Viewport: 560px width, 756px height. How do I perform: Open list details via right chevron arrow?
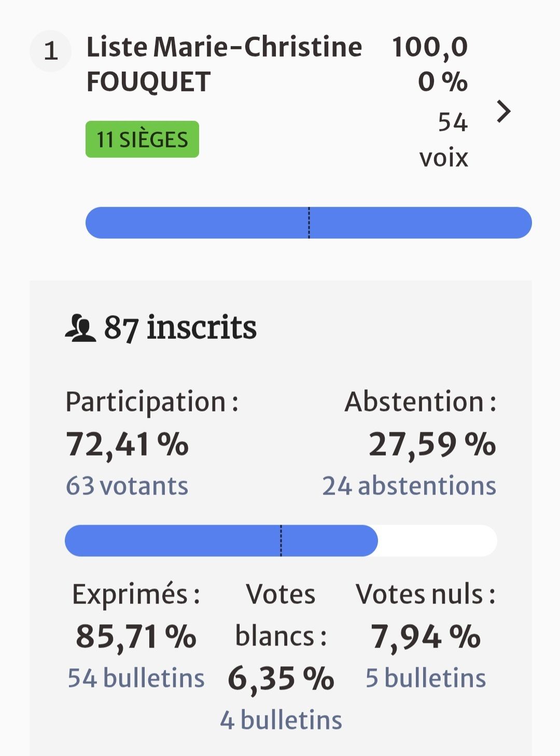click(503, 112)
